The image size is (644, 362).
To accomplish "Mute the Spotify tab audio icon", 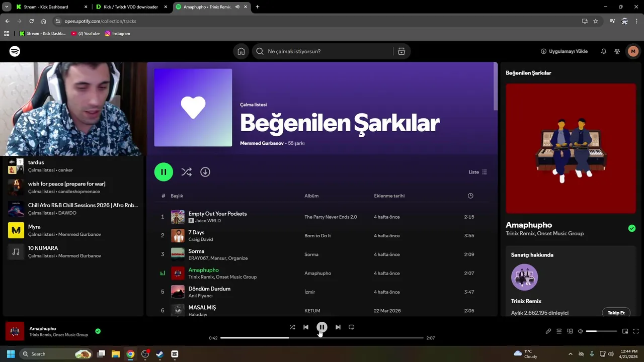I will click(x=237, y=7).
